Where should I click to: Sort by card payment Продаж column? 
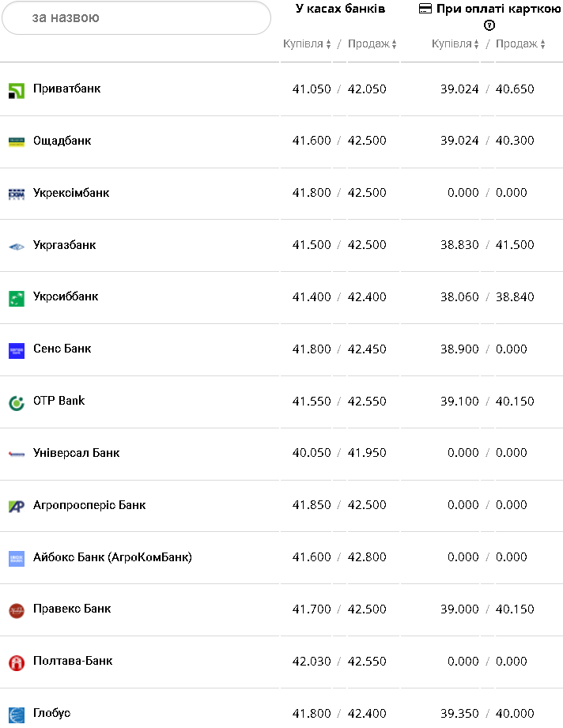[x=520, y=44]
